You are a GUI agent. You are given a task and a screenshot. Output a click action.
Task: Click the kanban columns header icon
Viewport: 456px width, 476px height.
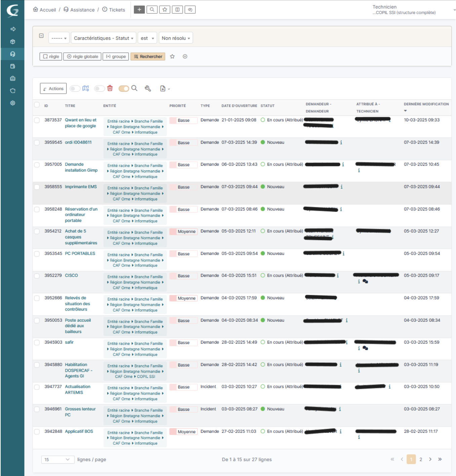pyautogui.click(x=177, y=10)
